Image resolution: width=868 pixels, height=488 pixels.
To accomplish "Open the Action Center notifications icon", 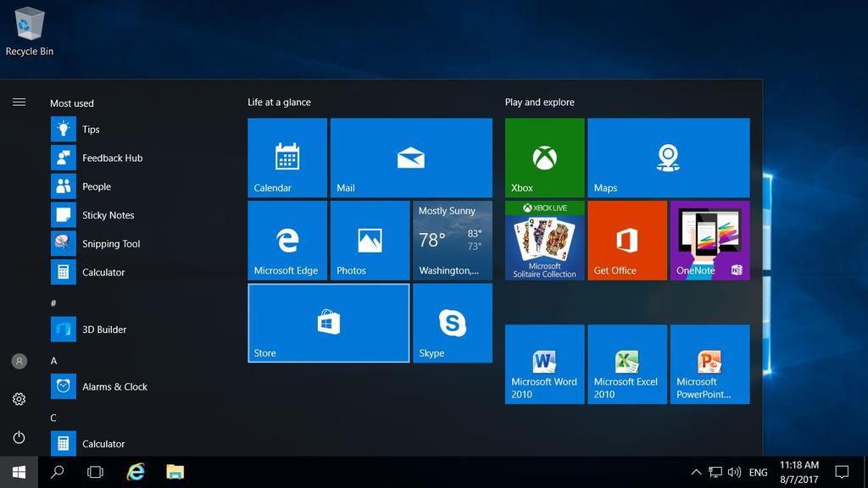I will tap(842, 472).
